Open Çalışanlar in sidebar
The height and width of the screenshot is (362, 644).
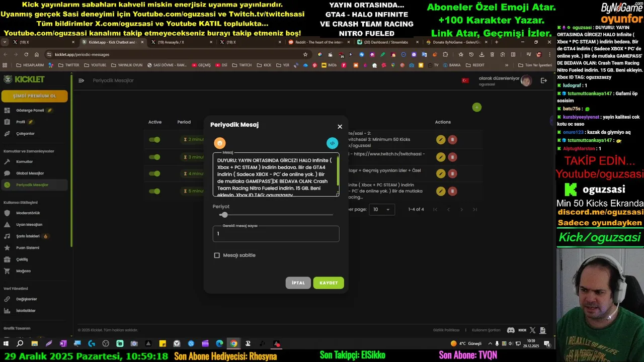34,133
